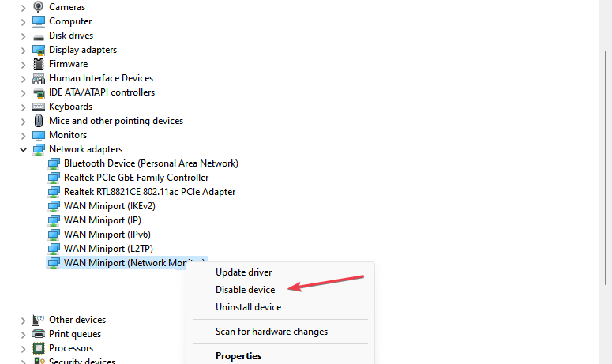612x364 pixels.
Task: Expand the Display adapters category
Action: 23,51
